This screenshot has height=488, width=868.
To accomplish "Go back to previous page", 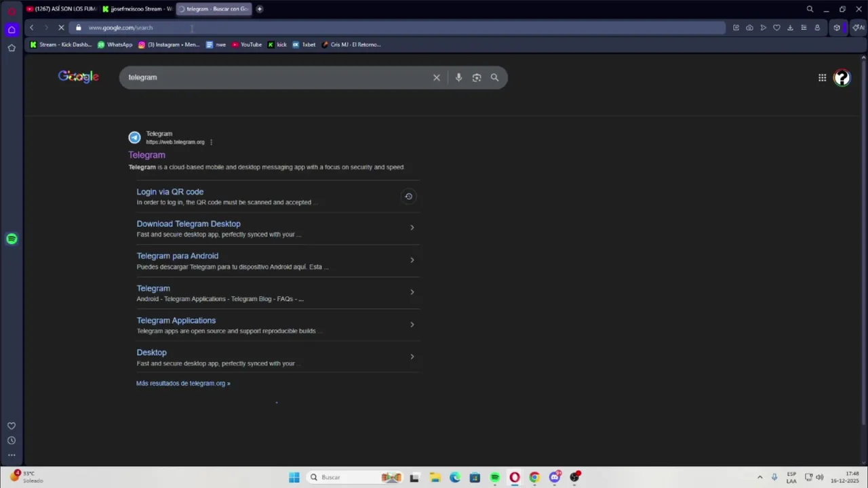I will point(31,28).
